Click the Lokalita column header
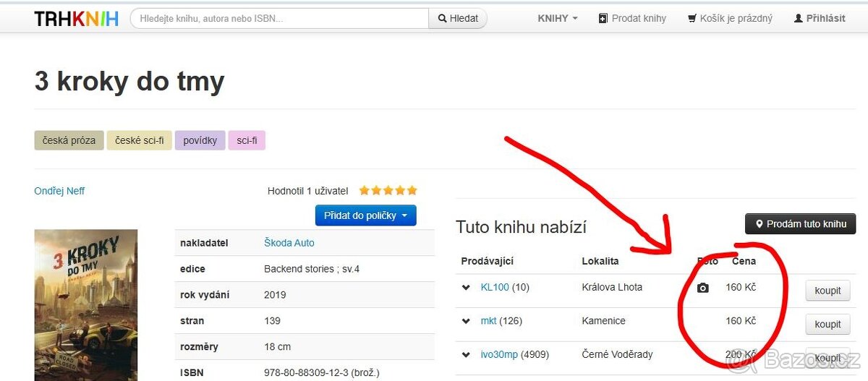This screenshot has height=381, width=868. (600, 261)
